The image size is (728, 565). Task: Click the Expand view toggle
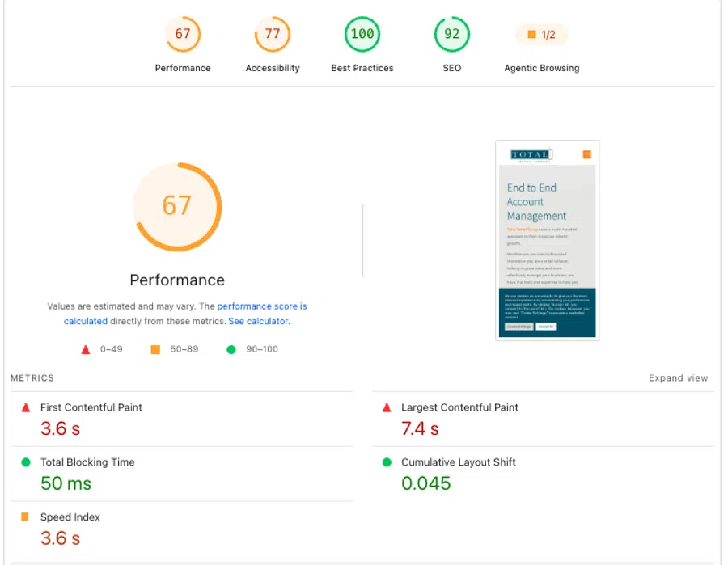pyautogui.click(x=678, y=378)
